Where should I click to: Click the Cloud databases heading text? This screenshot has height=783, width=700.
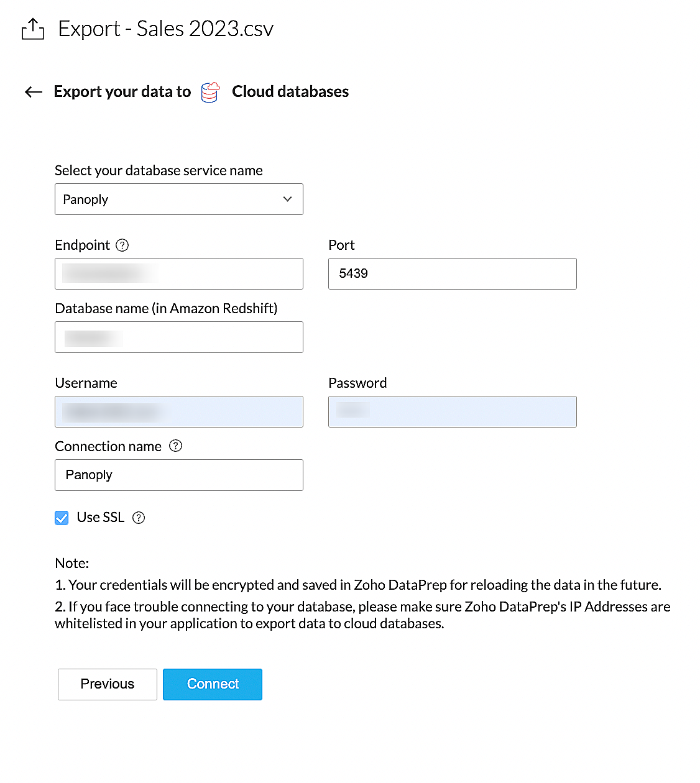click(x=290, y=92)
